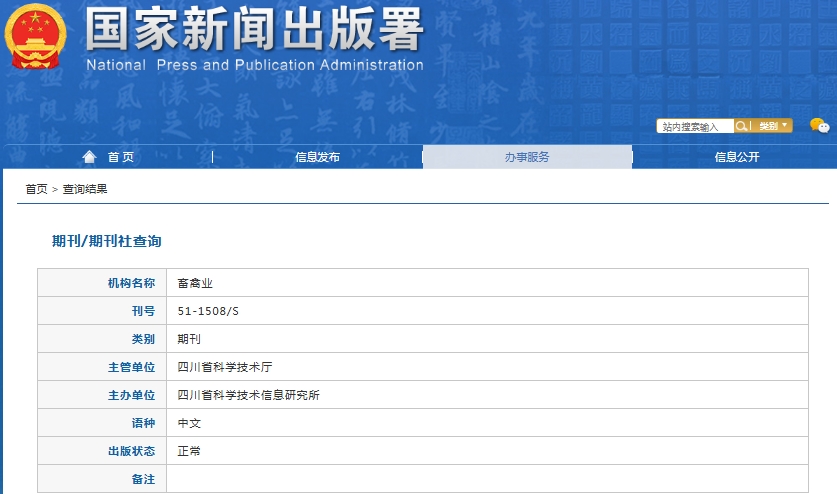Open the WeChat chat bubble icon
The height and width of the screenshot is (494, 837).
pyautogui.click(x=819, y=126)
